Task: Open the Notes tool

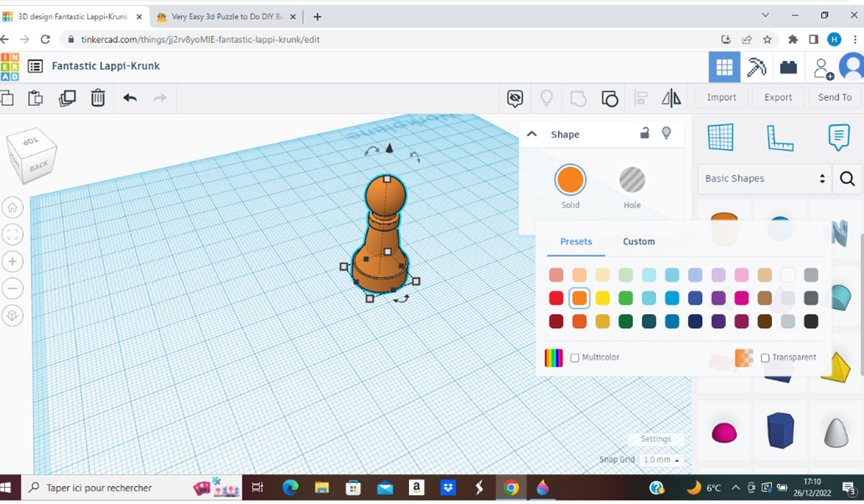Action: coord(840,137)
